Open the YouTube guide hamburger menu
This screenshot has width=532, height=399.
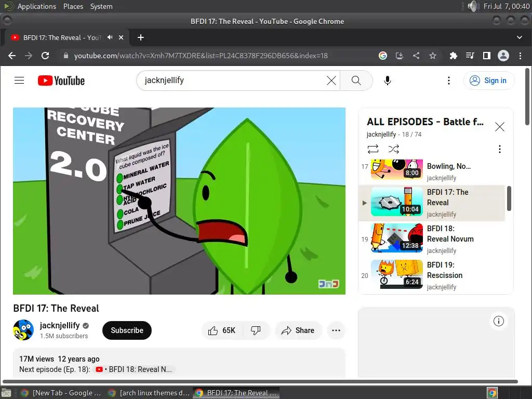click(x=19, y=81)
